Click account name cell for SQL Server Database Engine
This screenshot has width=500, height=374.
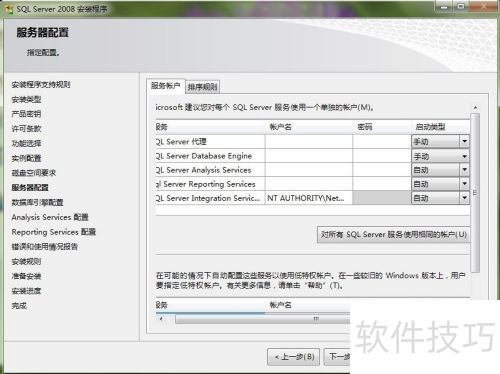point(309,156)
